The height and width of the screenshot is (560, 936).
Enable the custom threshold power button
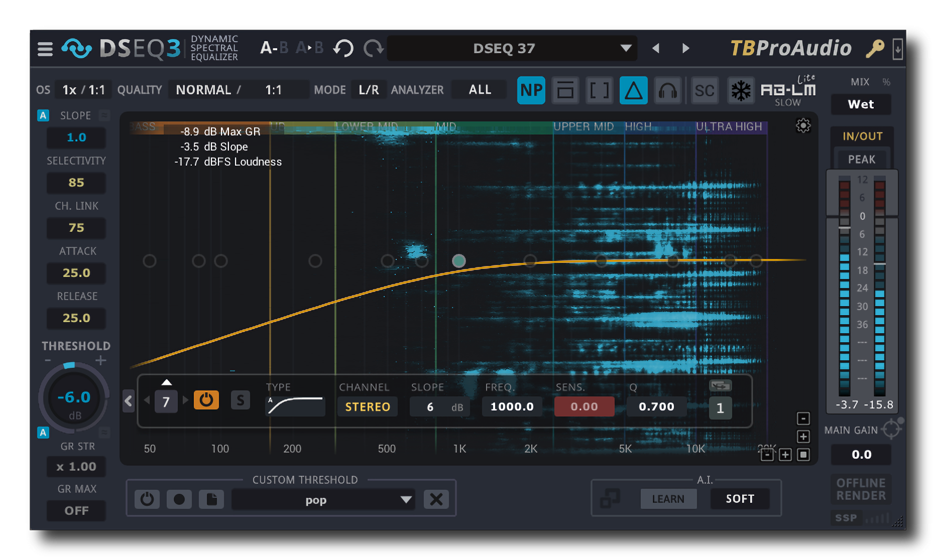147,499
